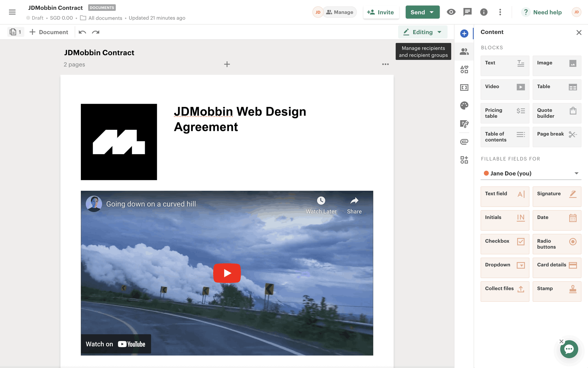The image size is (588, 368).
Task: Add a Text field fillable field
Action: (x=505, y=197)
